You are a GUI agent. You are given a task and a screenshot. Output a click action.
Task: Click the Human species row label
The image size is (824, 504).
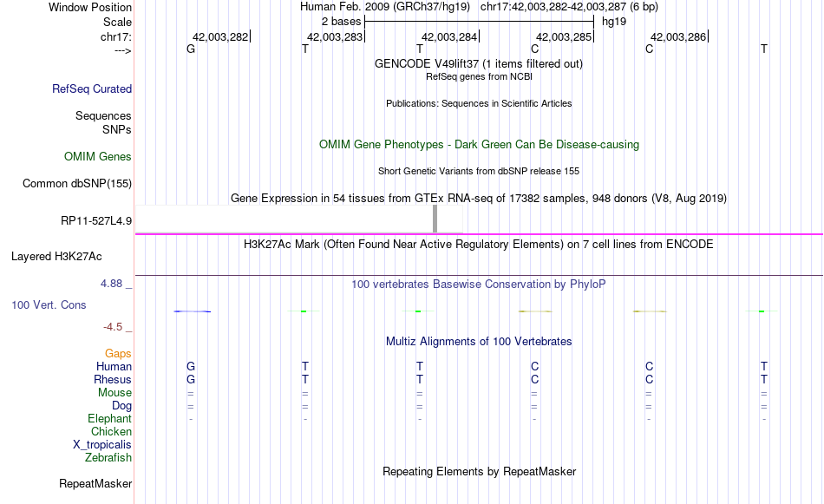114,366
